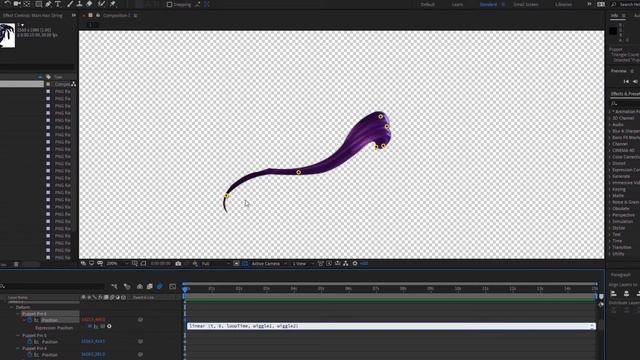Screen dimensions: 640x360
Task: Expand the 3D Channel effects category
Action: (x=610, y=118)
